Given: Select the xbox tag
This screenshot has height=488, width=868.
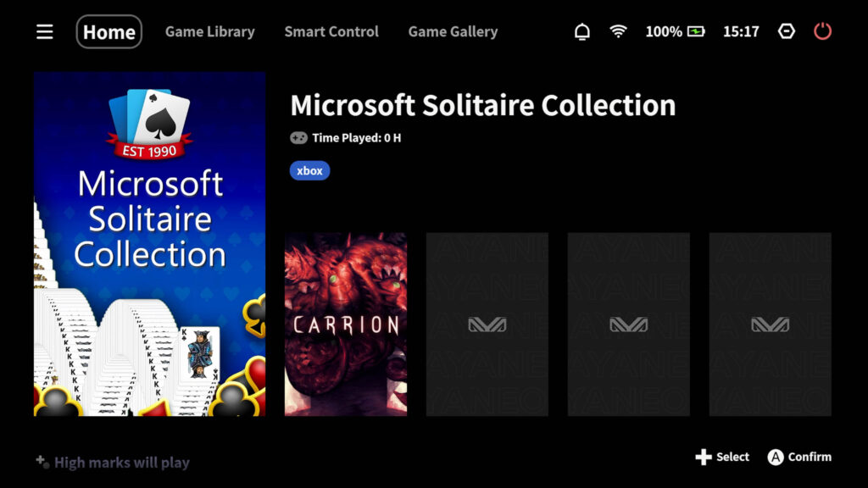Looking at the screenshot, I should (309, 170).
